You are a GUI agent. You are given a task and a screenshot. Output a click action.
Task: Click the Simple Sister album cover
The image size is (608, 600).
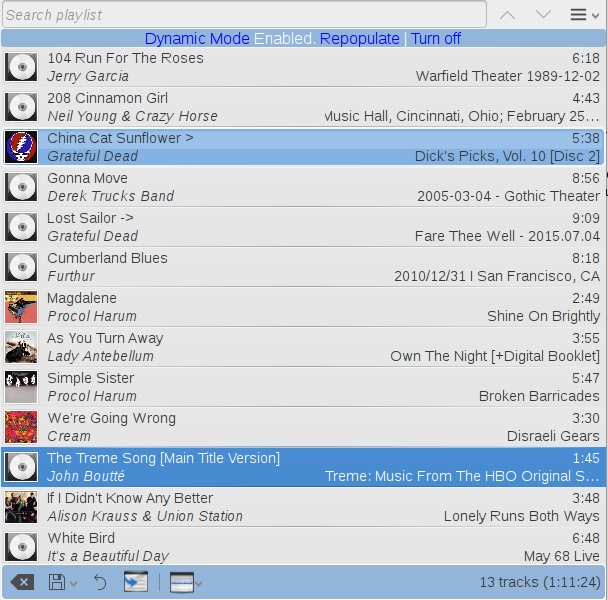[x=21, y=387]
